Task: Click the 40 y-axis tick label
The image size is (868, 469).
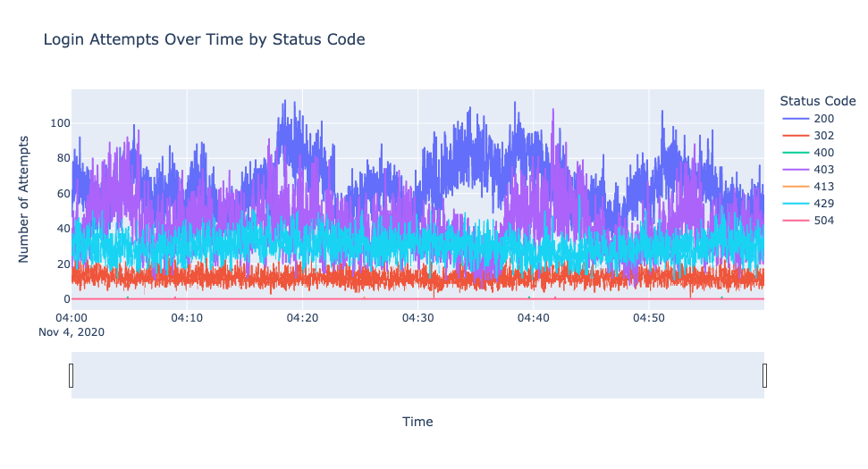Action: point(63,229)
